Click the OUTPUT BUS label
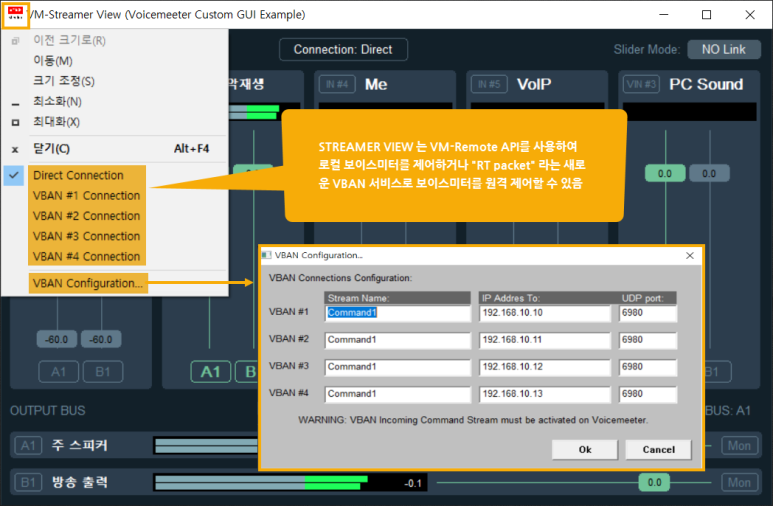 tap(48, 411)
